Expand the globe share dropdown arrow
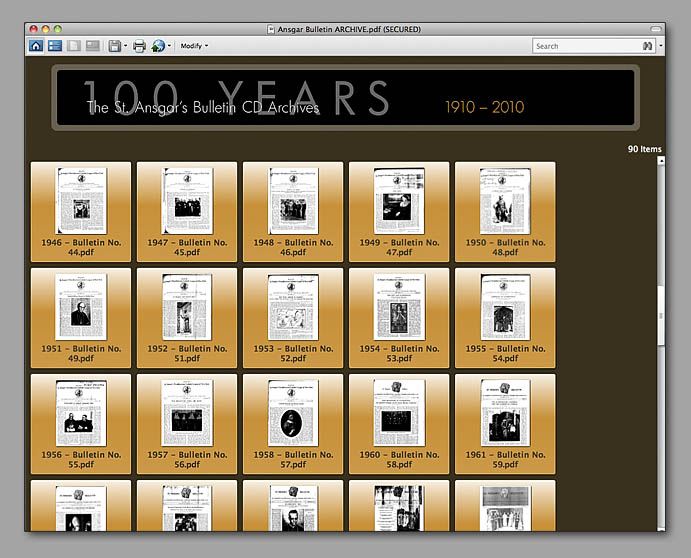Viewport: 691px width, 558px height. click(x=169, y=46)
